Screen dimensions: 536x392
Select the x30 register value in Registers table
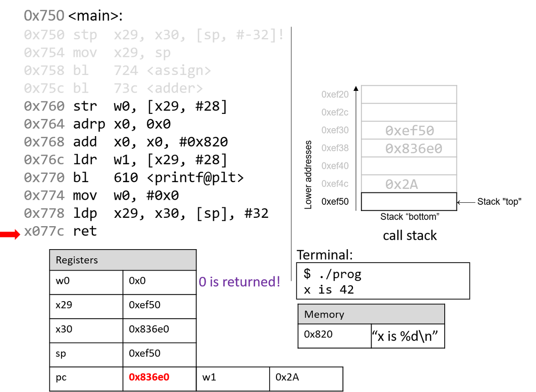tap(149, 329)
